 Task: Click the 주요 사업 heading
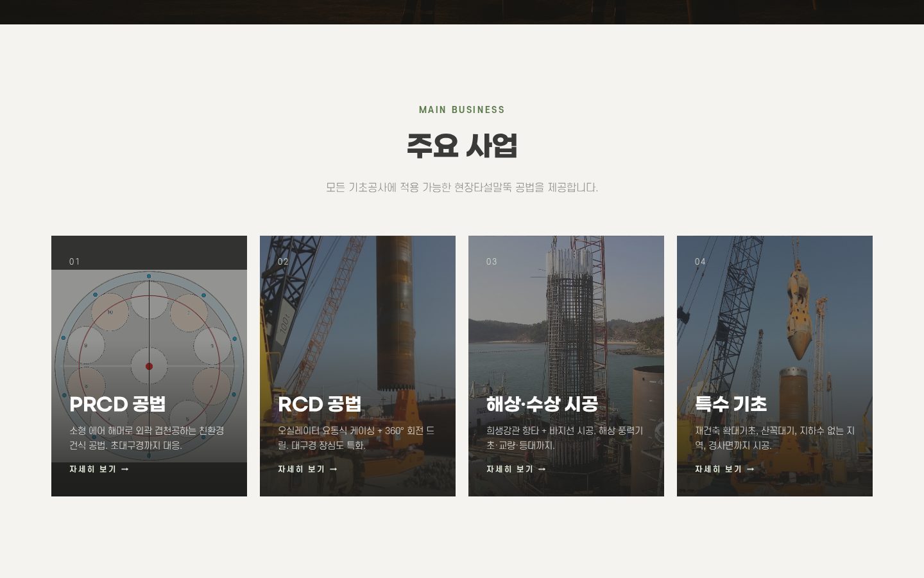pos(462,146)
